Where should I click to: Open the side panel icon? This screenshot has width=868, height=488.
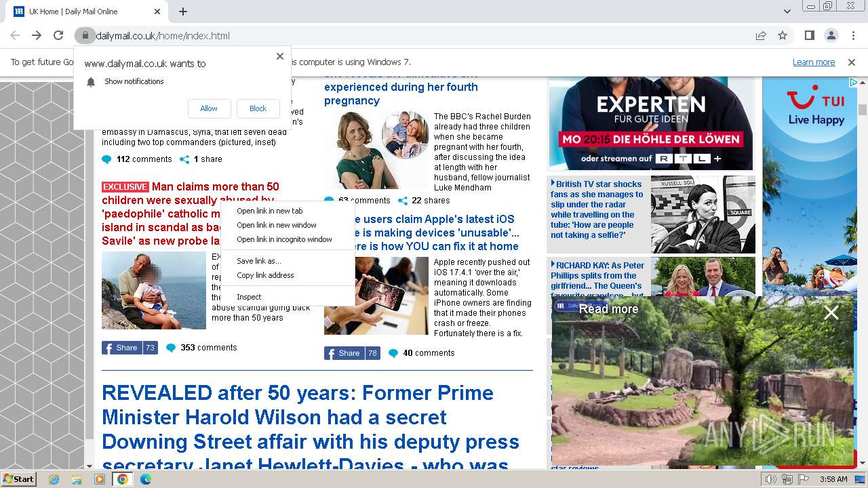click(x=810, y=36)
